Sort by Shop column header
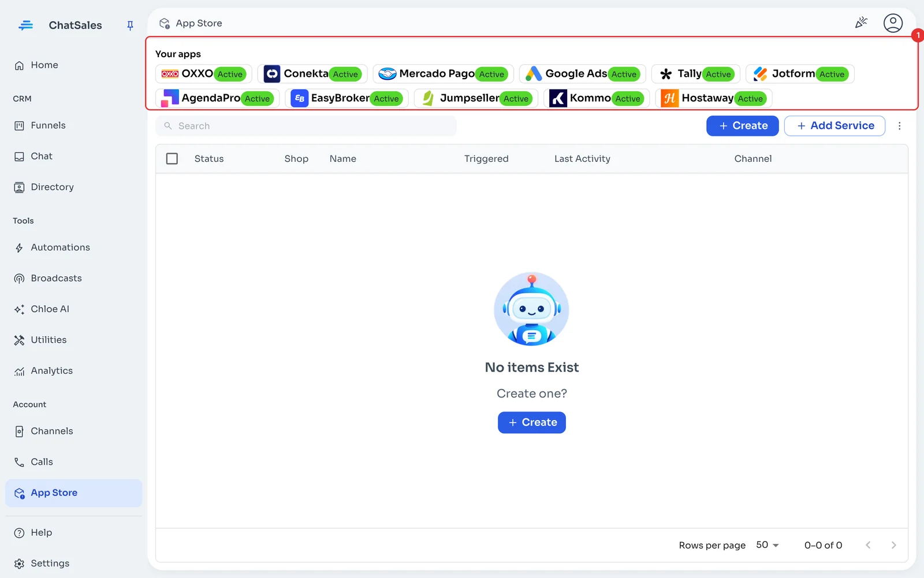The image size is (924, 578). click(296, 159)
